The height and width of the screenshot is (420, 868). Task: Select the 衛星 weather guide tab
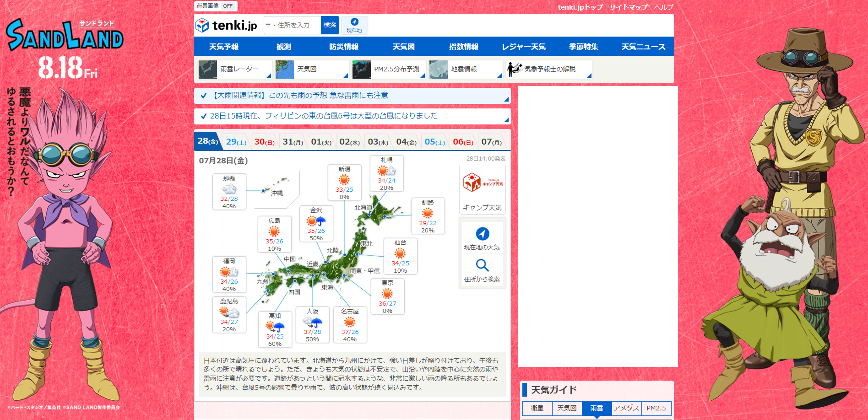pos(537,408)
